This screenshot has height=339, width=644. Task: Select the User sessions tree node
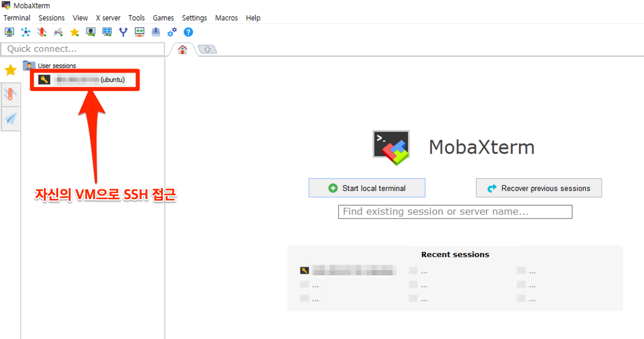57,66
